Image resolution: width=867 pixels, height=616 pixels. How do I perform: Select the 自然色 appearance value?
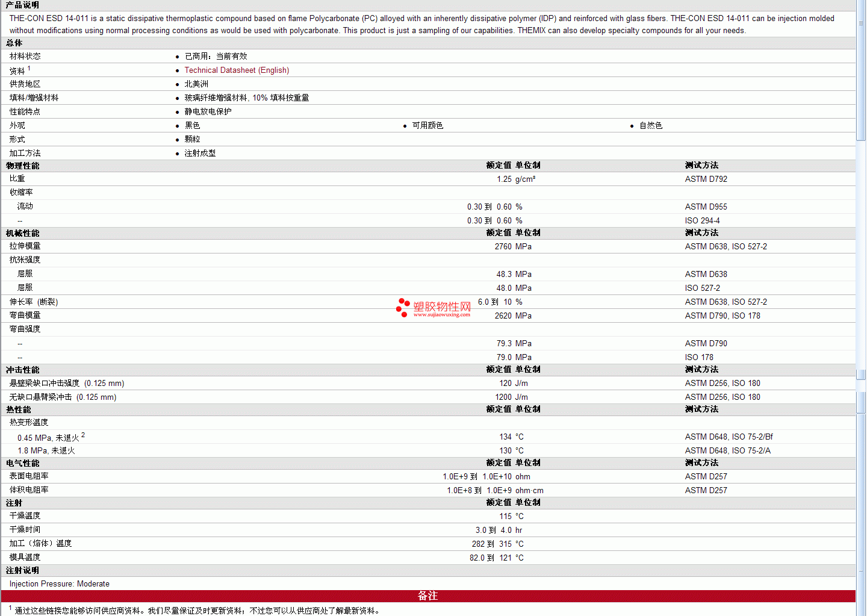(x=651, y=125)
